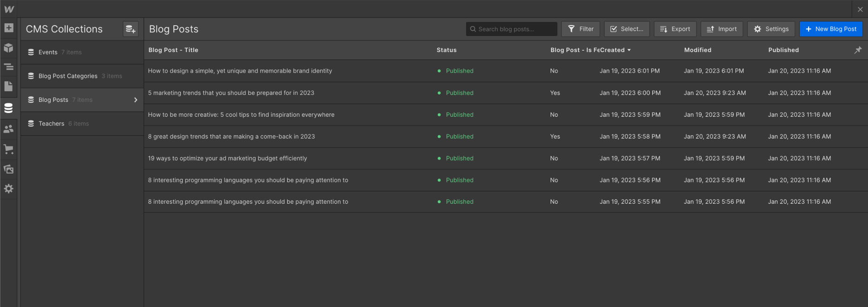Click the Export button
The height and width of the screenshot is (307, 868).
[x=675, y=29]
